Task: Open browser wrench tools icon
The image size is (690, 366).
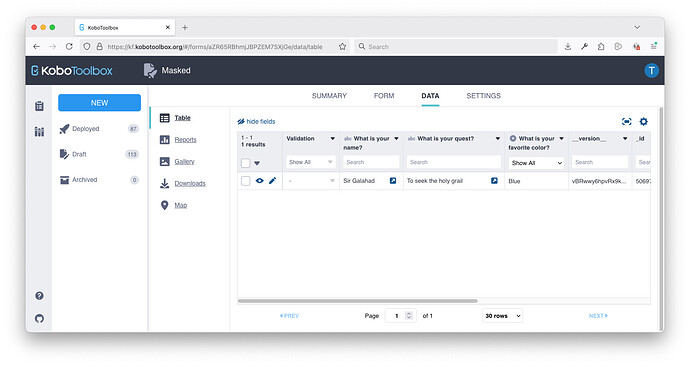Action: 584,47
